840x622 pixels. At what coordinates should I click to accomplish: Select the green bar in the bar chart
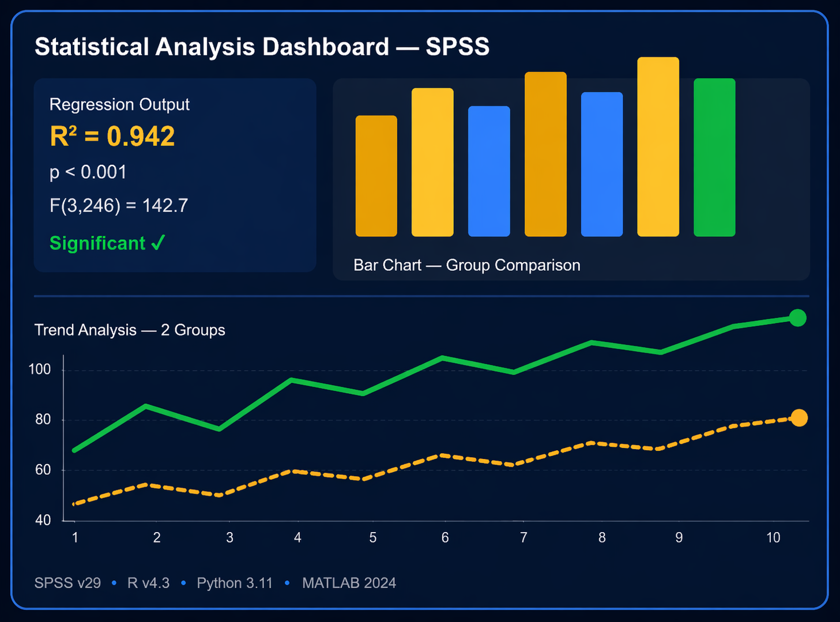point(714,157)
